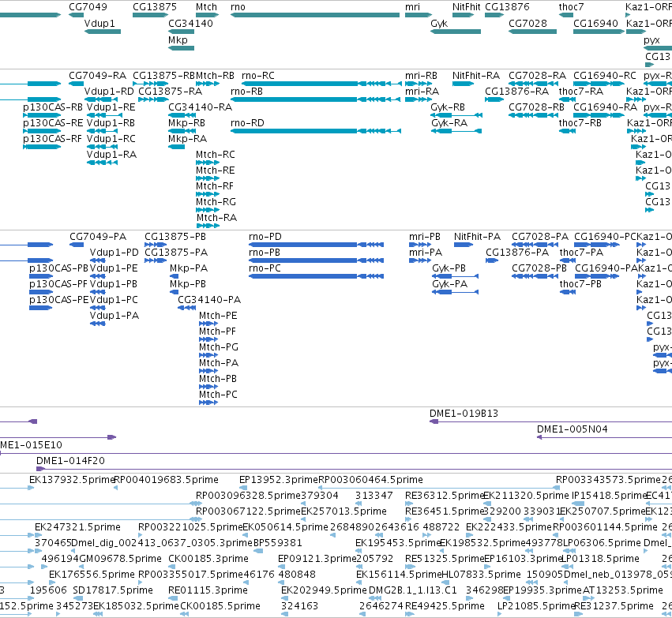Viewport: 672px width, 618px height.
Task: Click transcript CG7028-RA
Action: pos(533,84)
